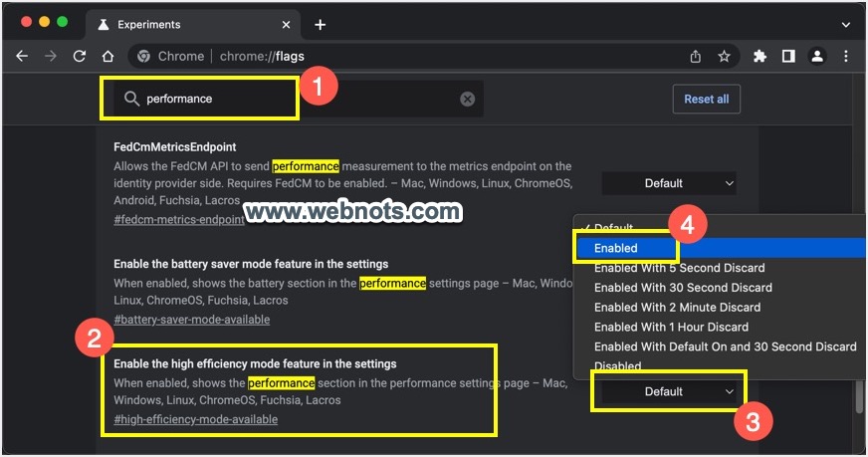The height and width of the screenshot is (457, 868).
Task: Select the Experiments tab
Action: (193, 24)
